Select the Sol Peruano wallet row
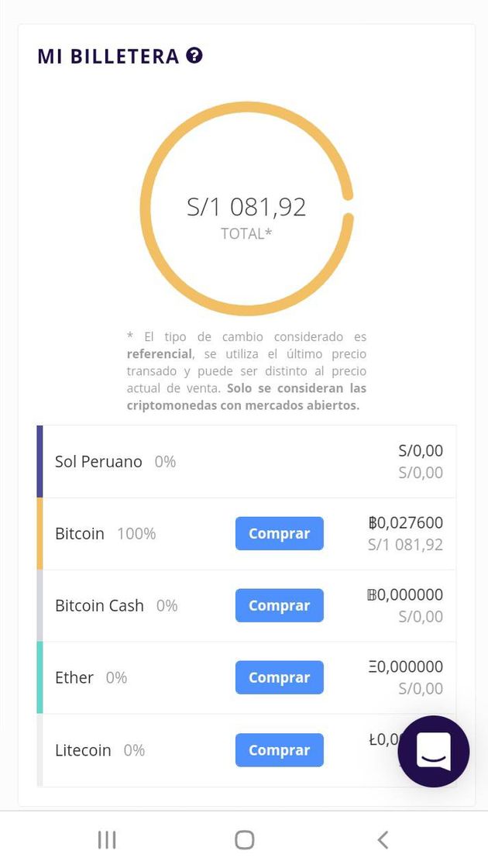Image resolution: width=488 pixels, height=868 pixels. tap(247, 462)
